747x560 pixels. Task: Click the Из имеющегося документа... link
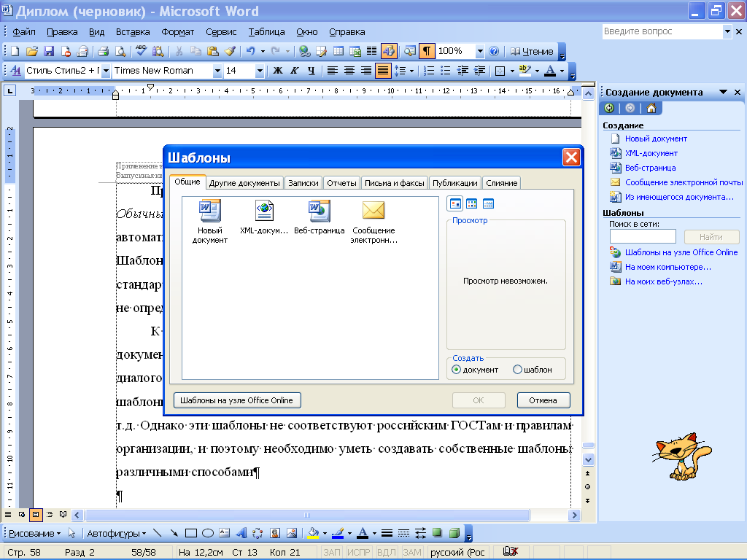pos(679,197)
